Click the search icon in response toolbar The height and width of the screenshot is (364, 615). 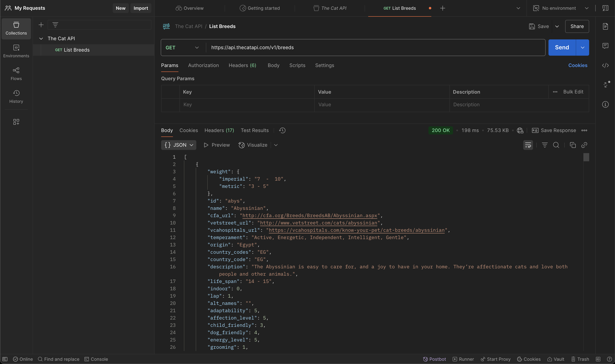[x=556, y=145]
